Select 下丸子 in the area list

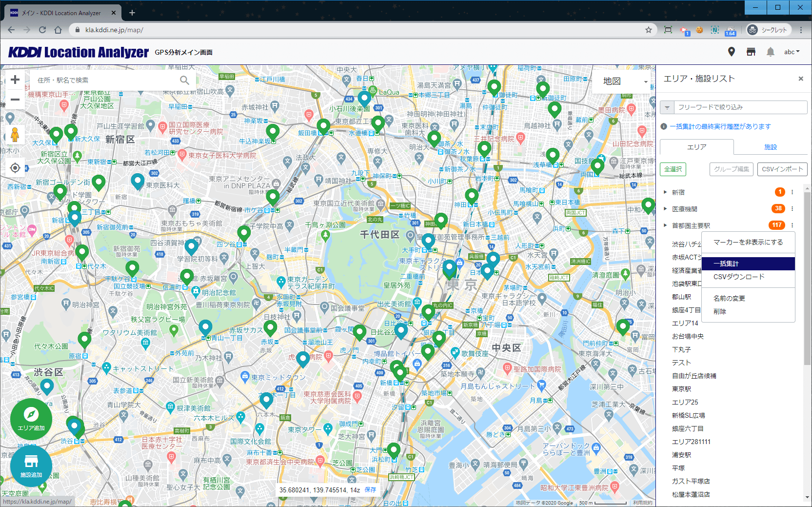pos(681,349)
